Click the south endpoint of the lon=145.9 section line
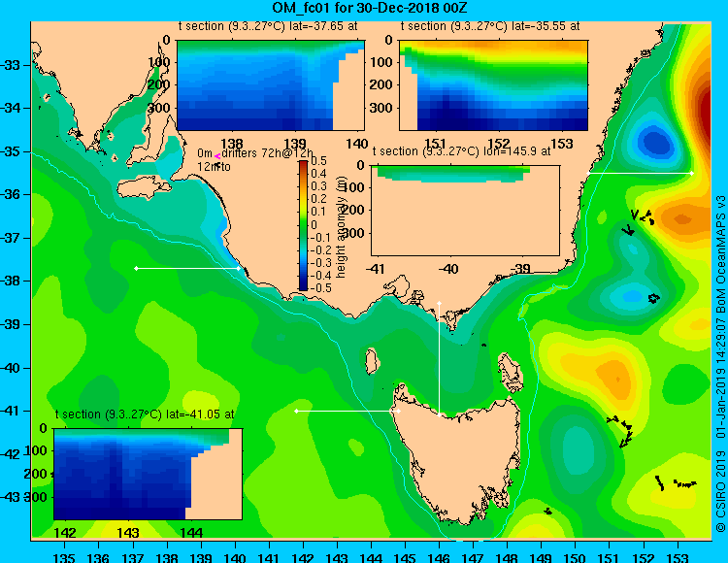Image resolution: width=728 pixels, height=563 pixels. coord(439,414)
